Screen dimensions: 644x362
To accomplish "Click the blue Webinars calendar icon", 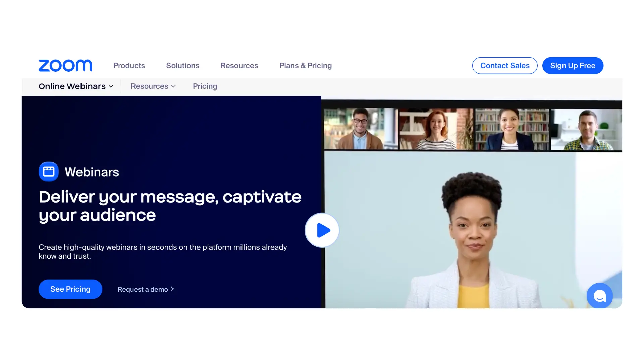I will coord(49,172).
